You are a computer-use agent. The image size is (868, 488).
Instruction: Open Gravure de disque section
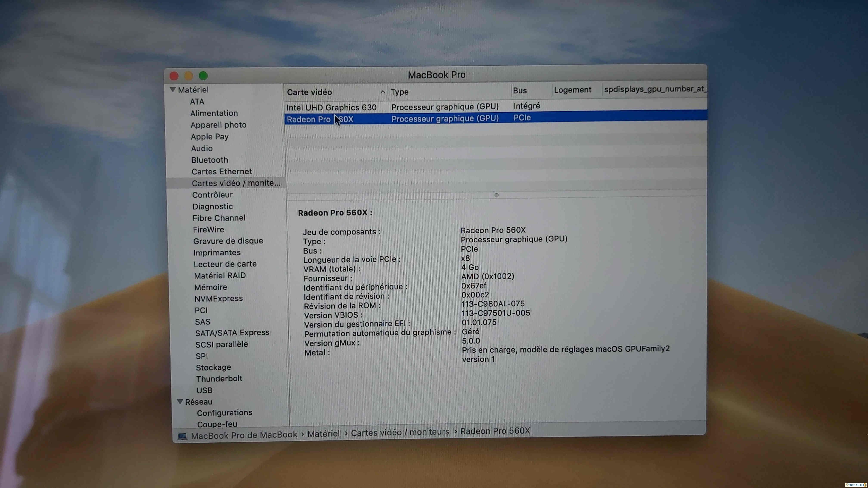click(x=228, y=241)
